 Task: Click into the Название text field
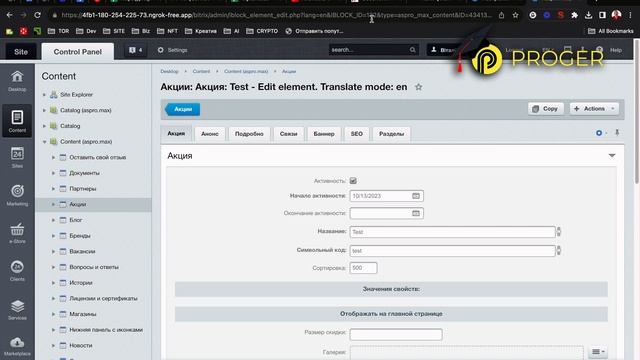(x=452, y=232)
